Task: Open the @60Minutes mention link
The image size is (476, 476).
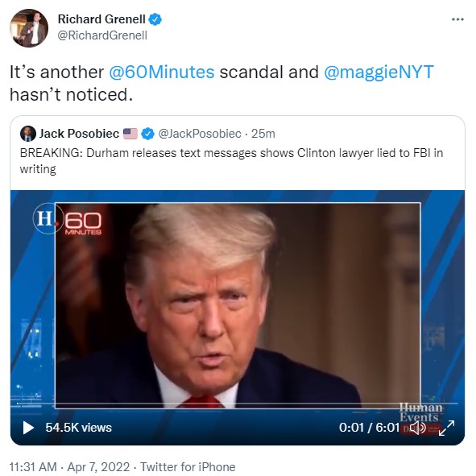Action: (162, 72)
